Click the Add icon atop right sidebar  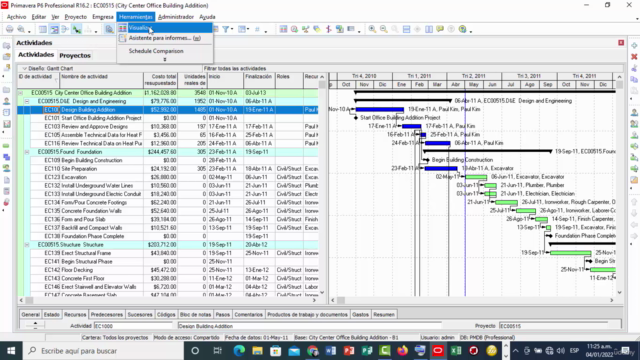(634, 45)
